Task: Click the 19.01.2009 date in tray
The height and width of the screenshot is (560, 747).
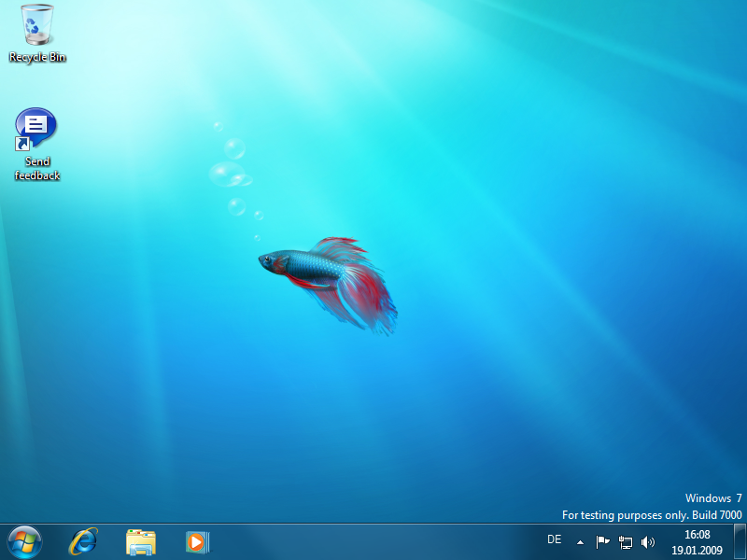Action: 697,550
